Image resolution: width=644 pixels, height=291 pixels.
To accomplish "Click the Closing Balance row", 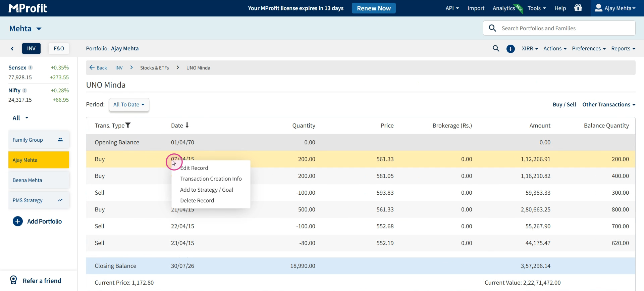I will point(361,266).
